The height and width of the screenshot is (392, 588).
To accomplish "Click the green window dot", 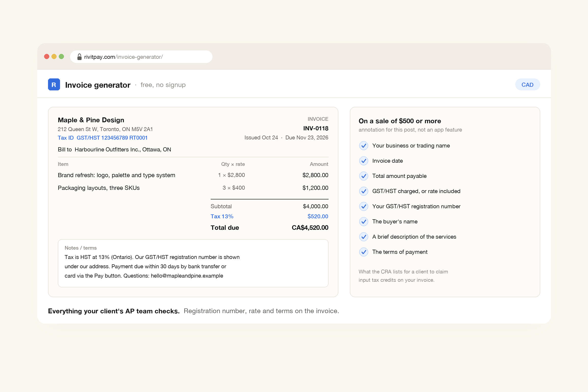I will [x=61, y=57].
